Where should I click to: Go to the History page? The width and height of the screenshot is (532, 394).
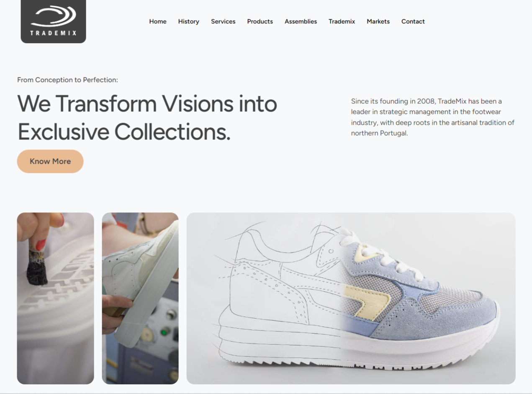(x=188, y=21)
